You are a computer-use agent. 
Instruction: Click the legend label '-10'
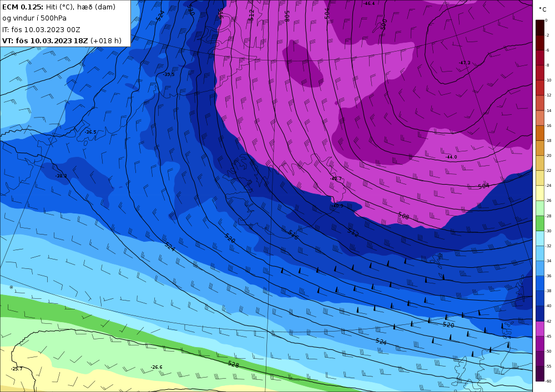coord(548,80)
